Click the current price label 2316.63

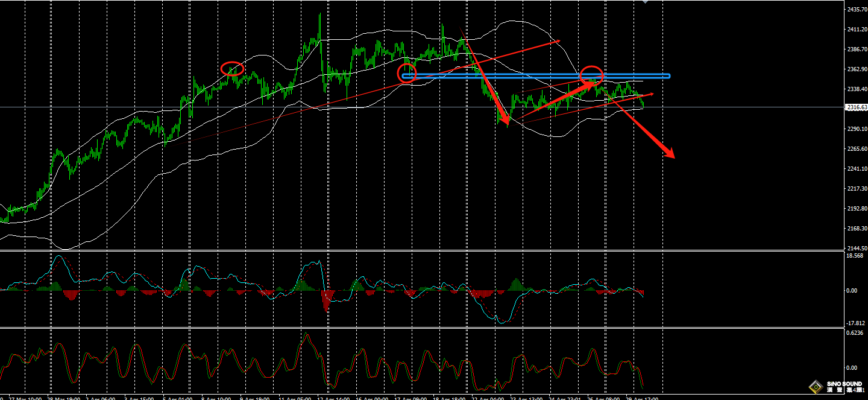click(x=857, y=107)
